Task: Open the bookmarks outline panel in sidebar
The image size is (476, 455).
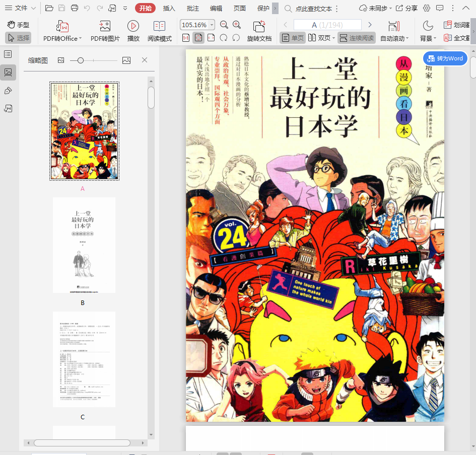Action: [x=8, y=54]
